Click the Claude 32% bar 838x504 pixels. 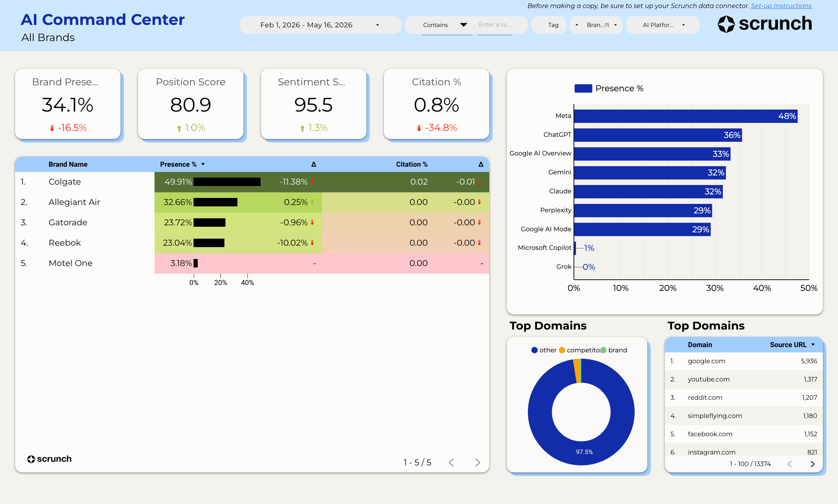pyautogui.click(x=648, y=192)
